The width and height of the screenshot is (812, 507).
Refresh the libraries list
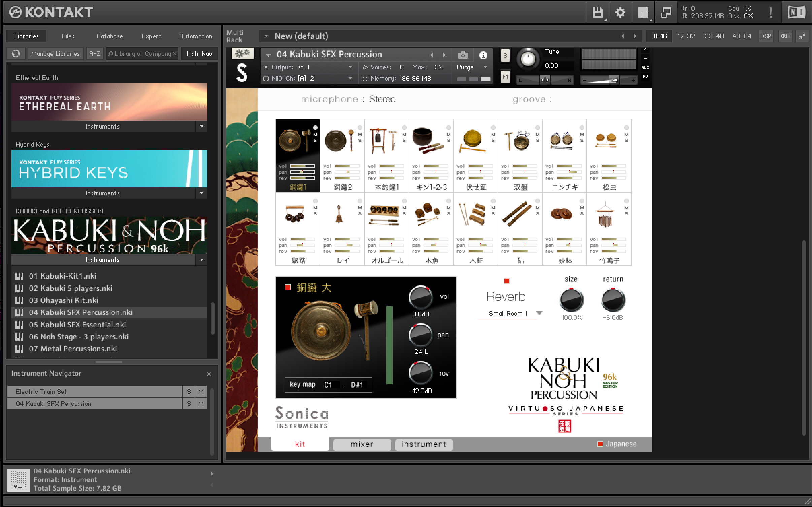(x=16, y=54)
